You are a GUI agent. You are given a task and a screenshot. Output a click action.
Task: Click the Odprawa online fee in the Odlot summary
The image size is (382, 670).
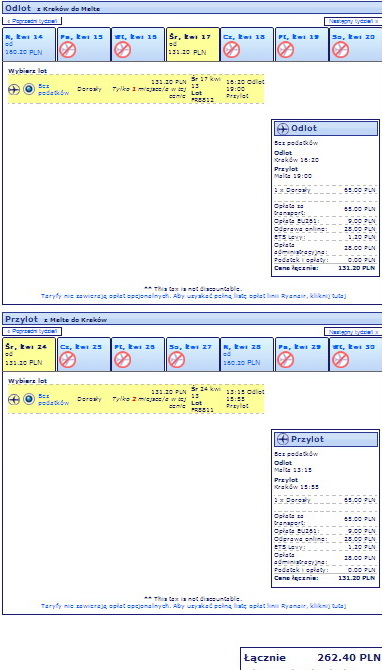tap(325, 229)
